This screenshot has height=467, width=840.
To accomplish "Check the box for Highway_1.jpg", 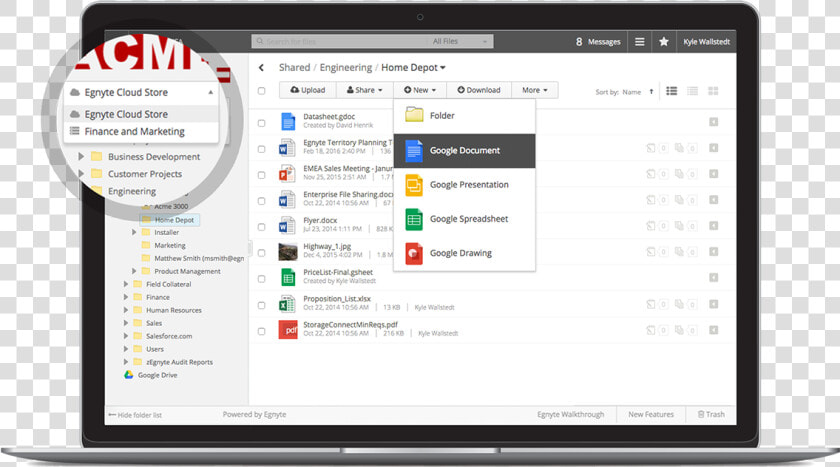I will tap(261, 253).
